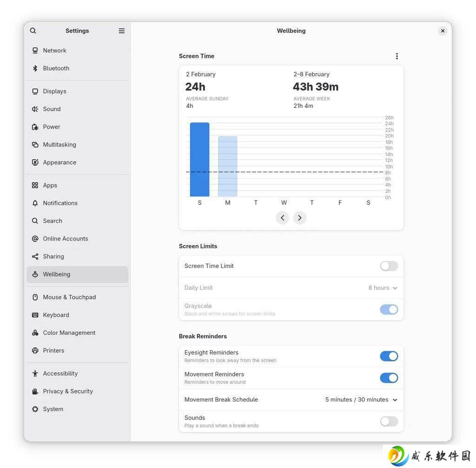The width and height of the screenshot is (476, 468).
Task: Click the 'AVERAGE WEEK' label
Action: point(311,99)
